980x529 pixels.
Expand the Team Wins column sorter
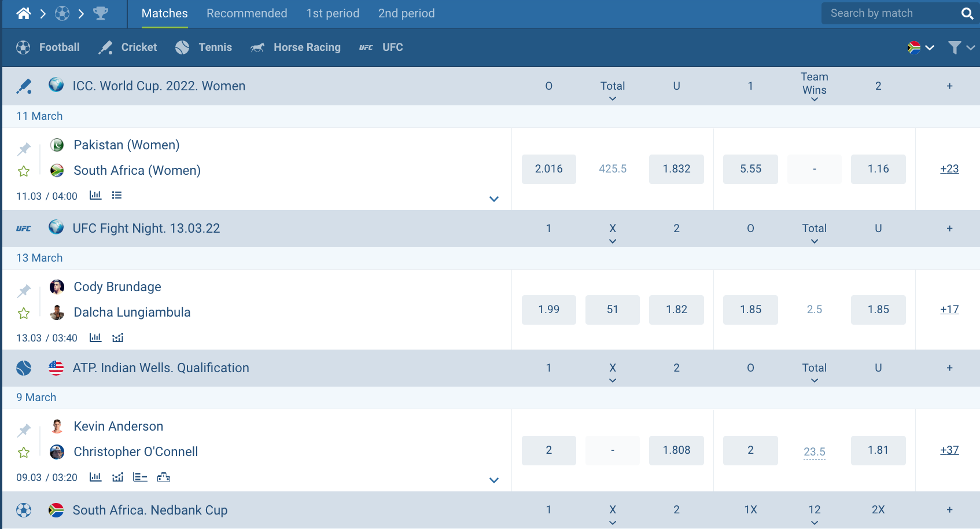814,98
